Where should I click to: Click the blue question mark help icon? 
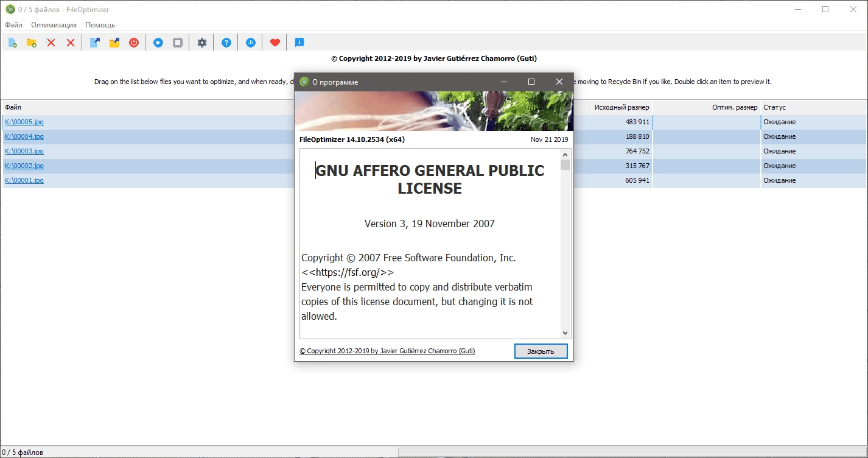pos(226,43)
